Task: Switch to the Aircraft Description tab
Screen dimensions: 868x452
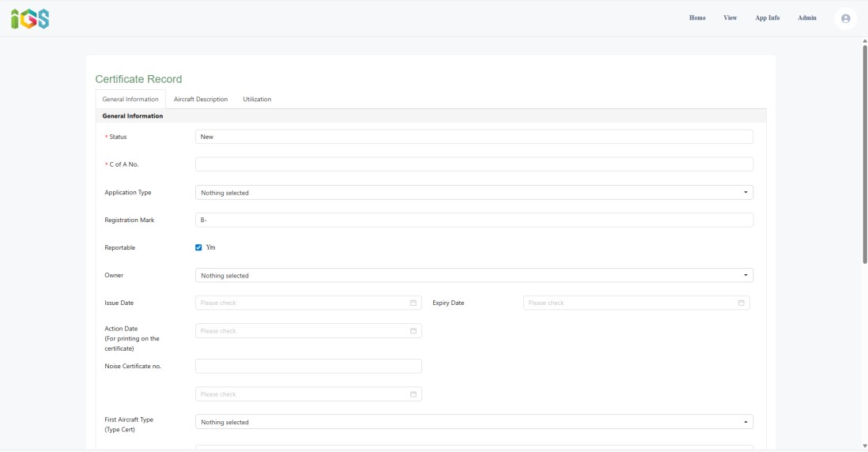Action: [200, 99]
